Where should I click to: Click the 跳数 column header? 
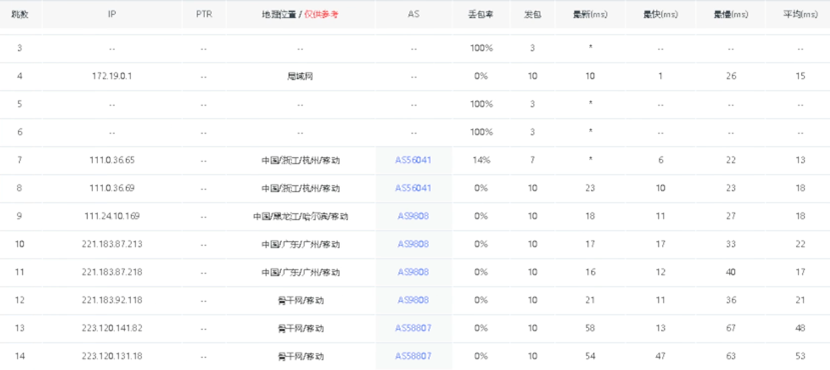(x=20, y=15)
